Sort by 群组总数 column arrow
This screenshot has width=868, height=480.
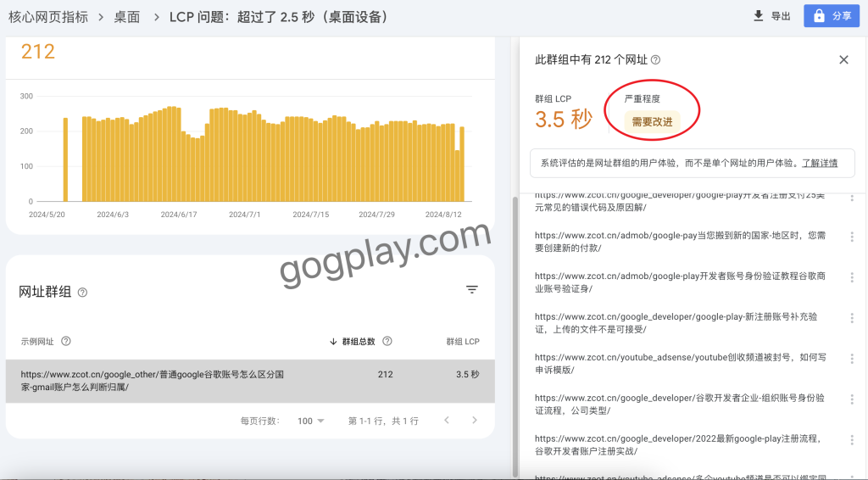[333, 342]
